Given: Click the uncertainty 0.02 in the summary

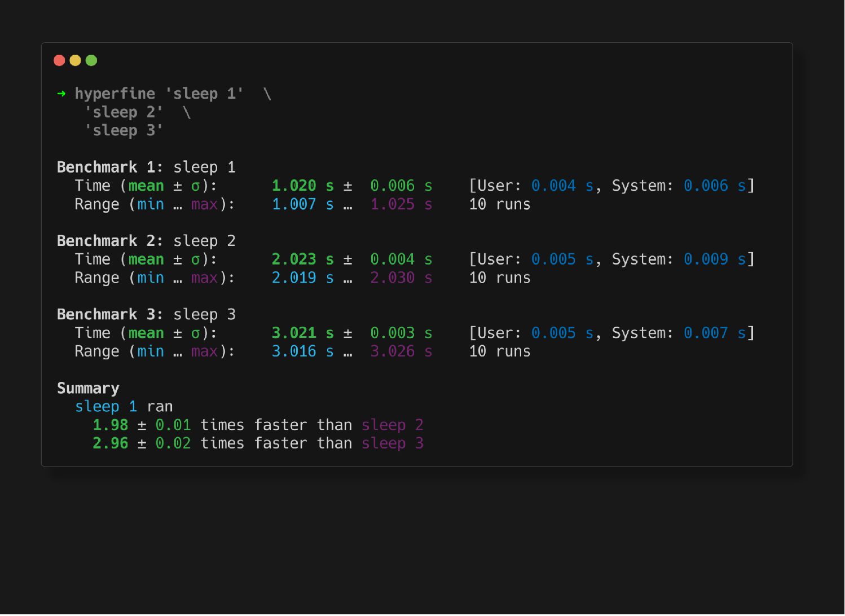Looking at the screenshot, I should pos(173,443).
